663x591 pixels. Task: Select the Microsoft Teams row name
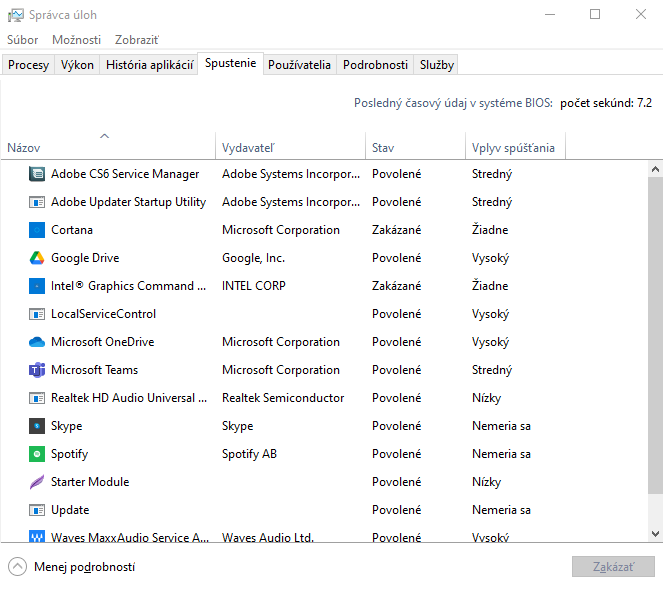pyautogui.click(x=95, y=370)
